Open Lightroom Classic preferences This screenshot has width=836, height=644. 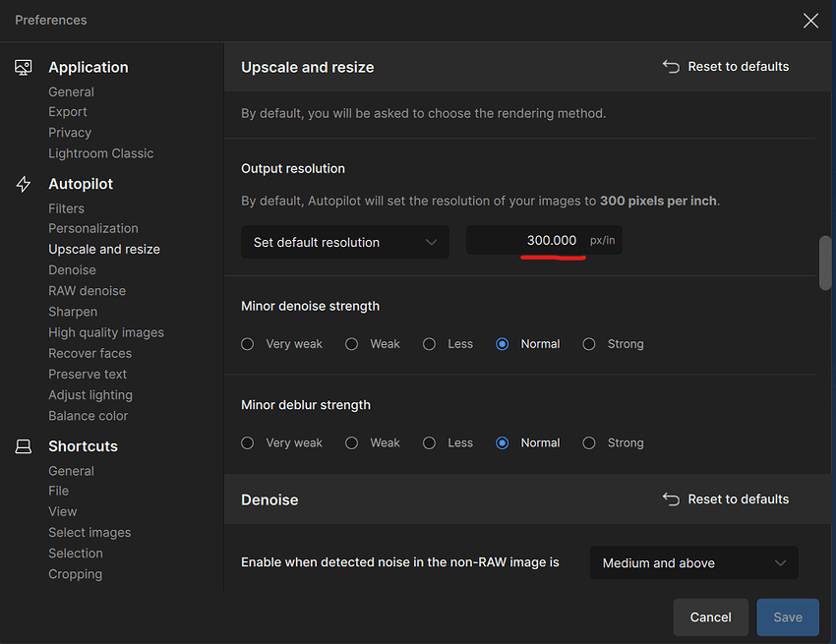tap(100, 153)
